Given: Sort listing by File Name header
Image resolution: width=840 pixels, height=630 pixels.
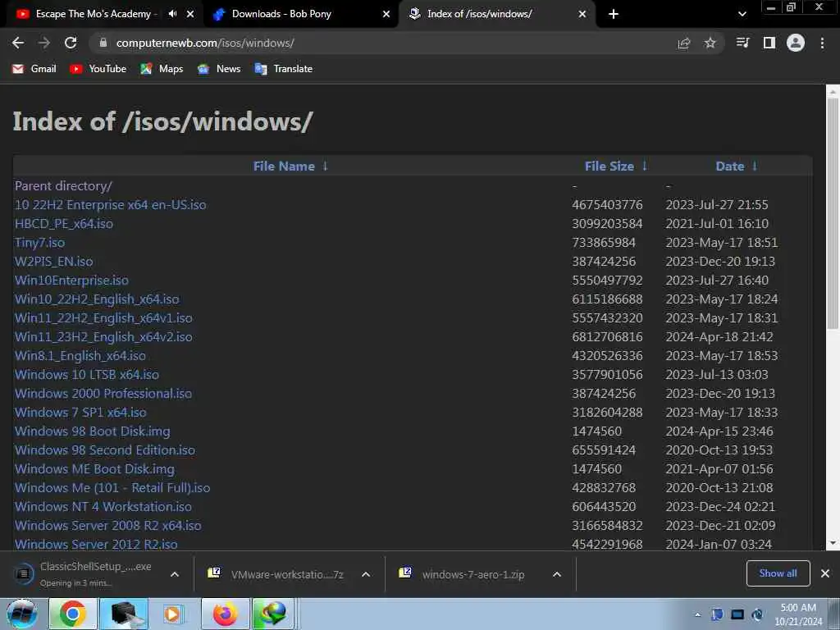Looking at the screenshot, I should click(284, 166).
